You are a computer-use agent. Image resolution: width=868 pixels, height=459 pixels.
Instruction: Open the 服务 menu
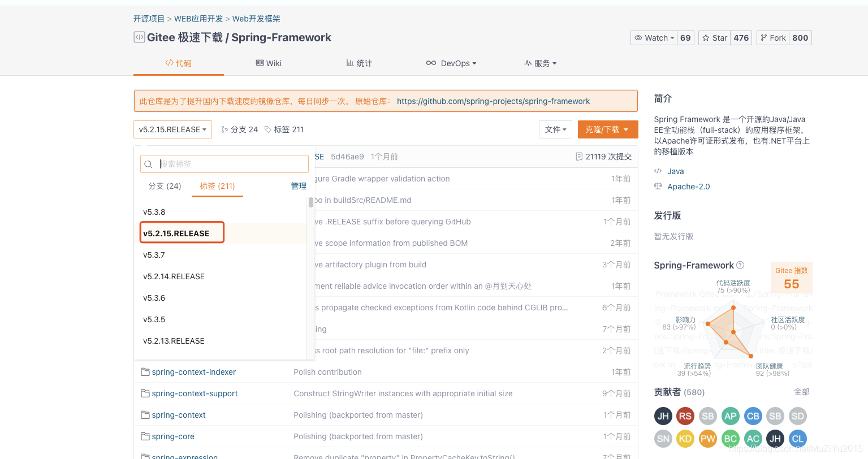tap(541, 63)
